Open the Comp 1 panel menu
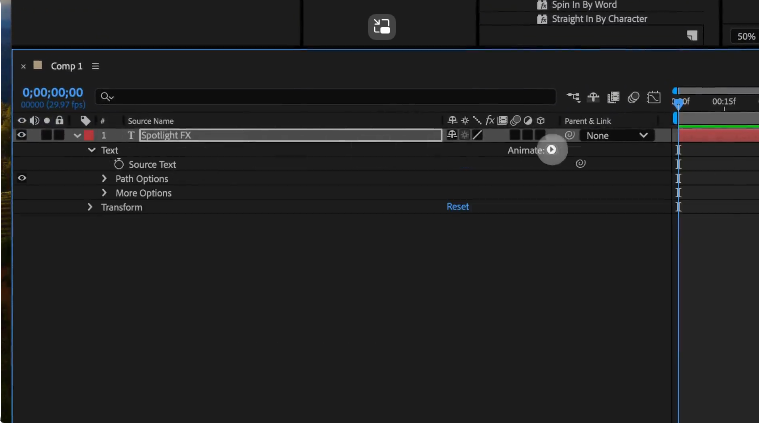Viewport: 759px width, 423px height. click(95, 66)
